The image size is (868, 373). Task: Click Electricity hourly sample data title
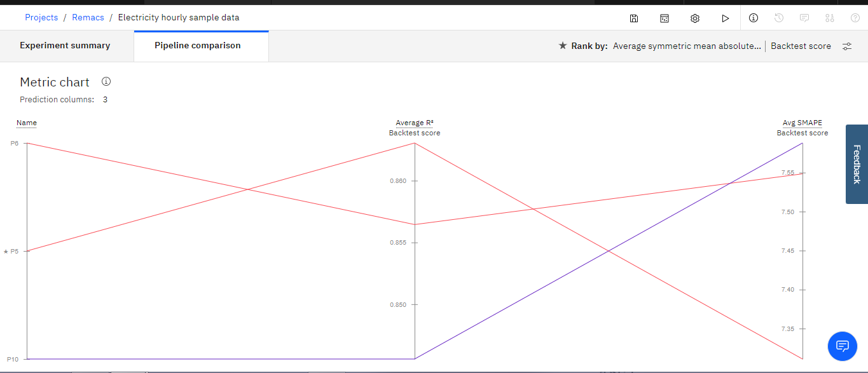coord(179,17)
